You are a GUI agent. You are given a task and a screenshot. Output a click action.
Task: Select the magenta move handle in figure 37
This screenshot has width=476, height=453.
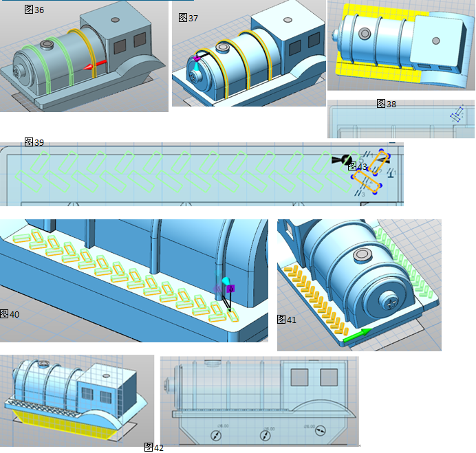pos(197,58)
